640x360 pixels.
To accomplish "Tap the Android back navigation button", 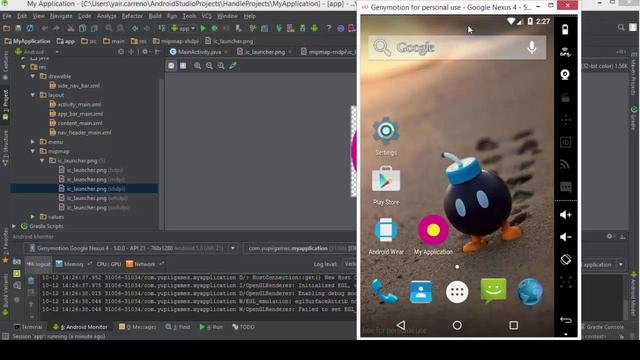I will click(x=401, y=325).
